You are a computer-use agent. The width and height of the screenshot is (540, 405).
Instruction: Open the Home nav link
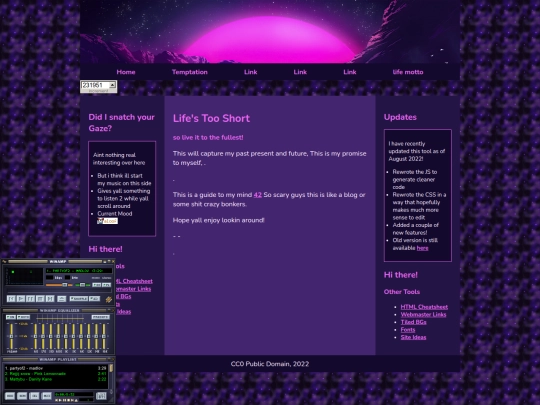[126, 72]
